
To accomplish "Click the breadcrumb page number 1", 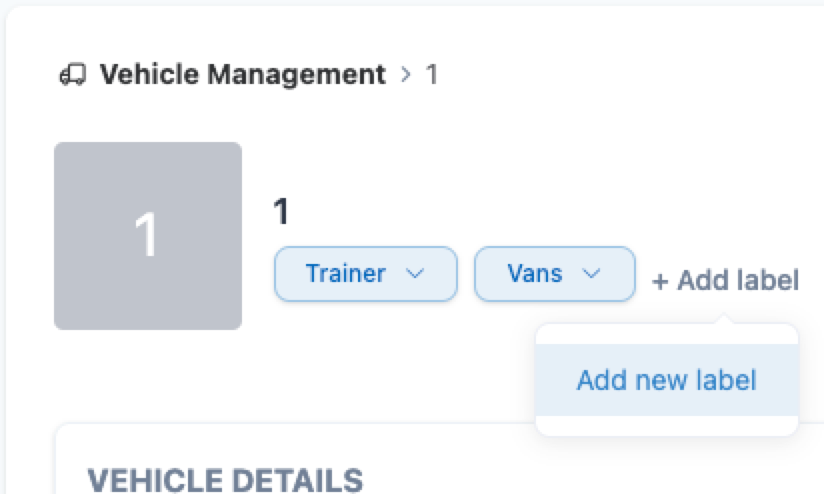I will [x=432, y=75].
